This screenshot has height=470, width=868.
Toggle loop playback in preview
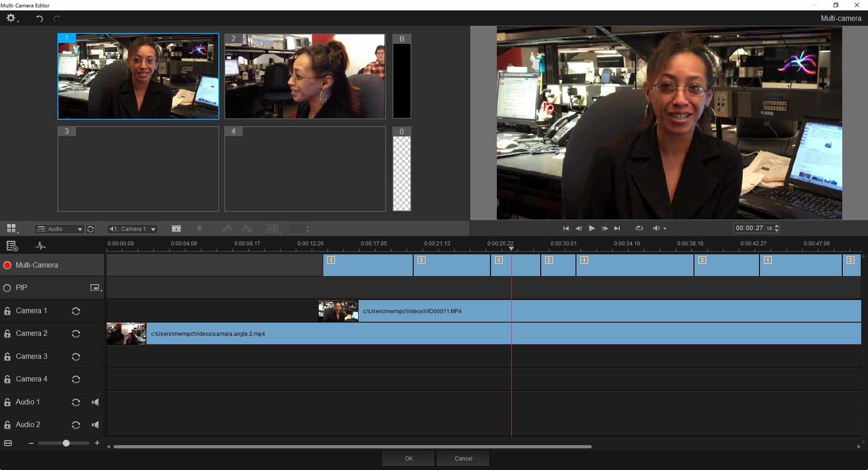[x=639, y=228]
